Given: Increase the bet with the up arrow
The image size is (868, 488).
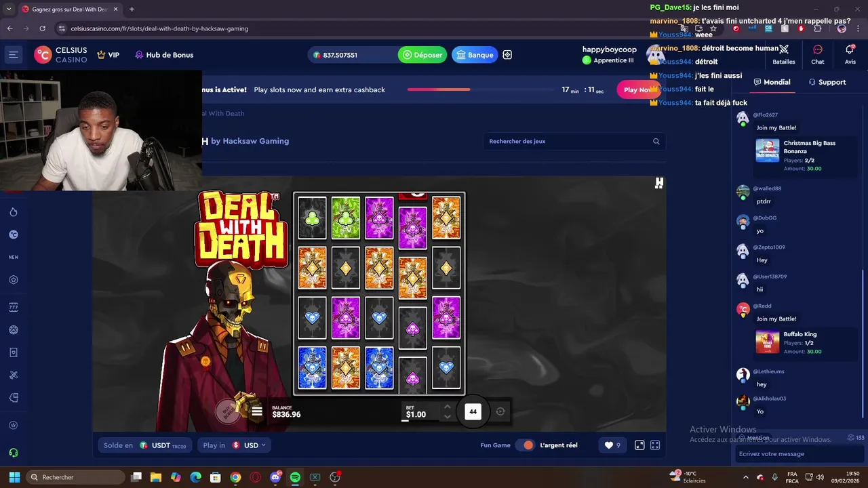Looking at the screenshot, I should (x=447, y=407).
